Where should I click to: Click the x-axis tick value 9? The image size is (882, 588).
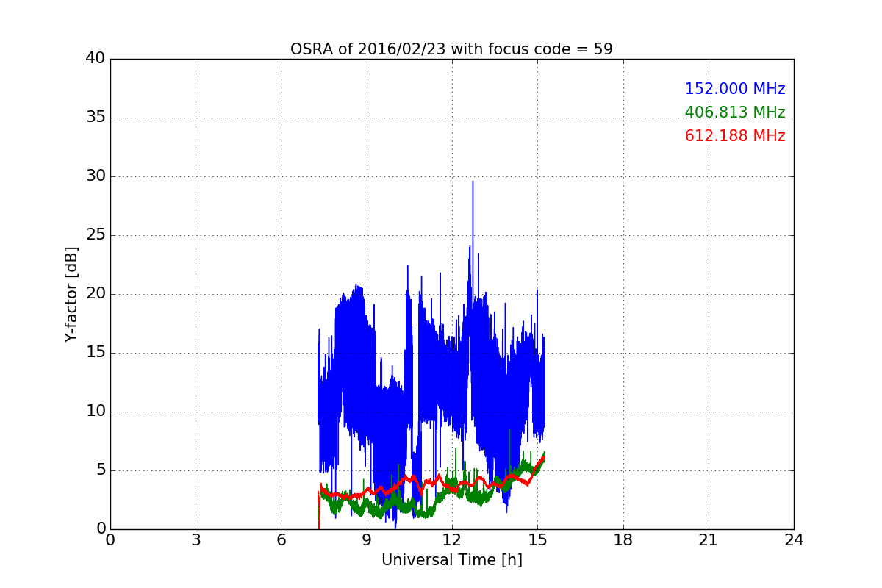click(x=367, y=540)
